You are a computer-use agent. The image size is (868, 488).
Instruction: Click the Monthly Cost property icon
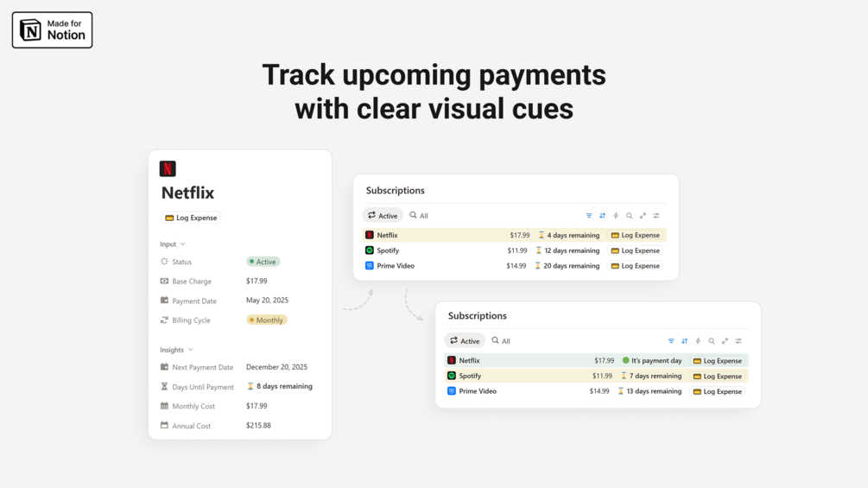164,406
